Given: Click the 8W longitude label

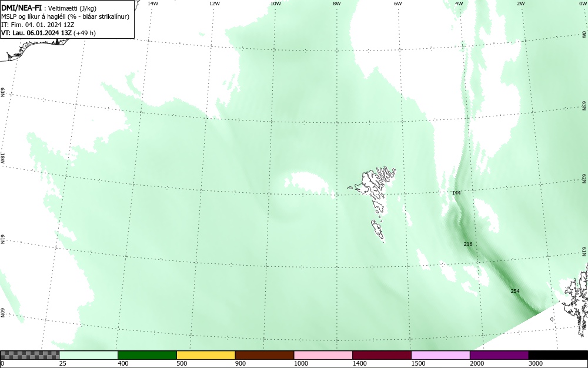Looking at the screenshot, I should (x=337, y=4).
